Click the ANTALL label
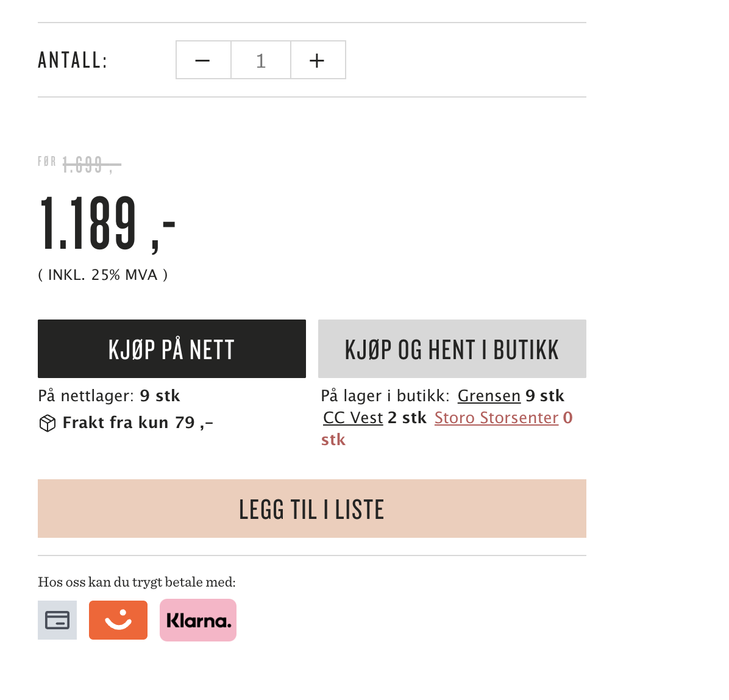Viewport: 729px width, 700px height. coord(73,60)
